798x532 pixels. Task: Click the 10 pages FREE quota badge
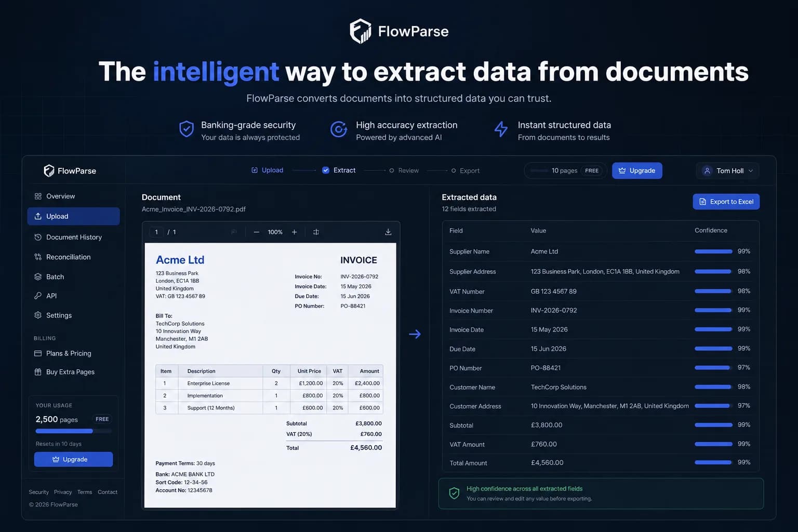[565, 170]
